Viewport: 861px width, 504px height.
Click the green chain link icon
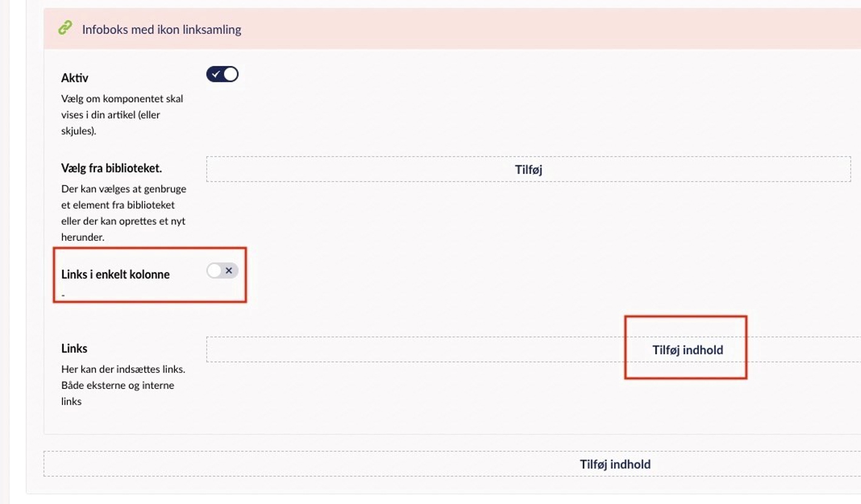[x=65, y=28]
